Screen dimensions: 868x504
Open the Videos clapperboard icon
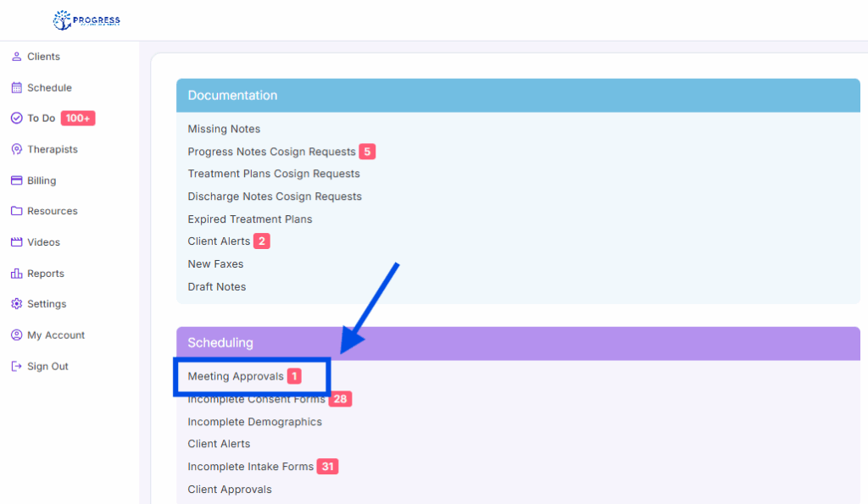pyautogui.click(x=16, y=242)
